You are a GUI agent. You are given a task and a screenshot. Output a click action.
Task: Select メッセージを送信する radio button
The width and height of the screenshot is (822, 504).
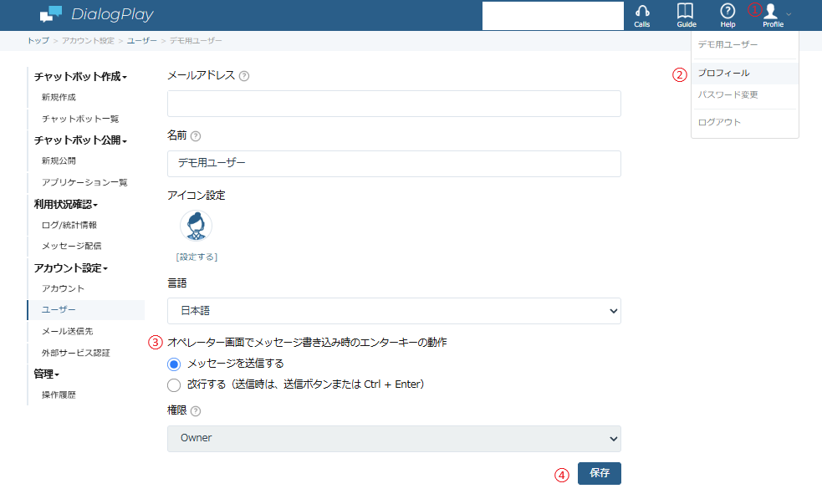click(x=174, y=364)
